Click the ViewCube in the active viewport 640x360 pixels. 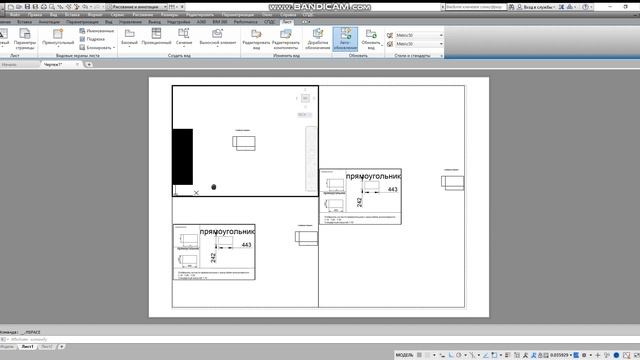pyautogui.click(x=305, y=98)
